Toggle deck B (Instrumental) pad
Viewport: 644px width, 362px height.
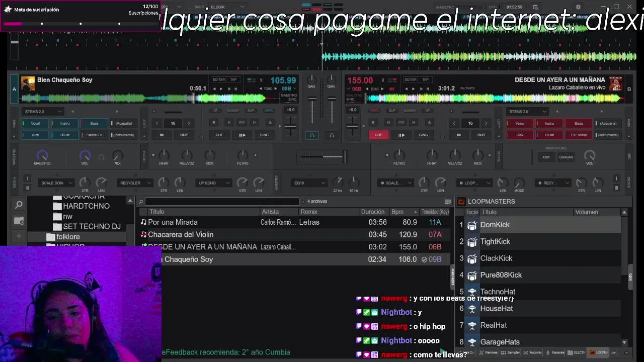608,135
